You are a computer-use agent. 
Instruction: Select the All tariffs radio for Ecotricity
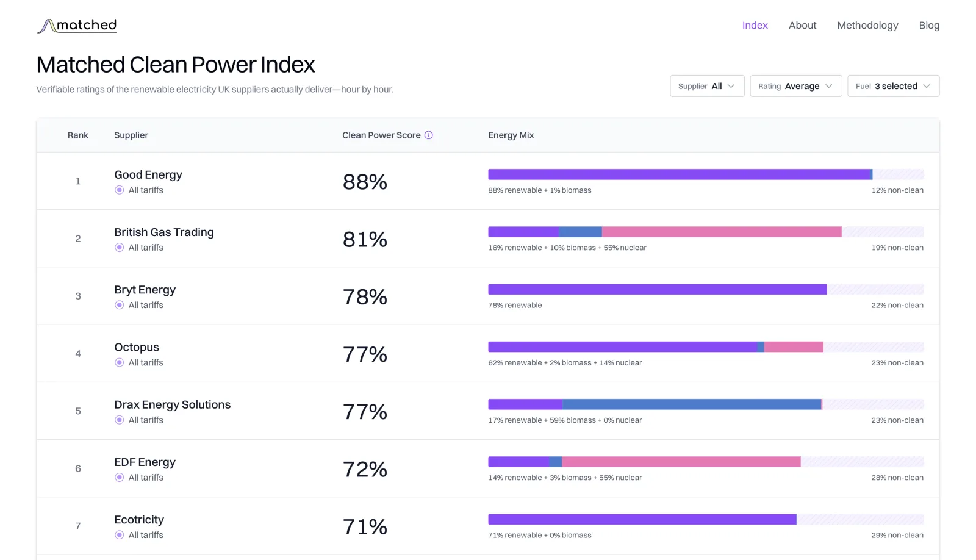(x=120, y=535)
